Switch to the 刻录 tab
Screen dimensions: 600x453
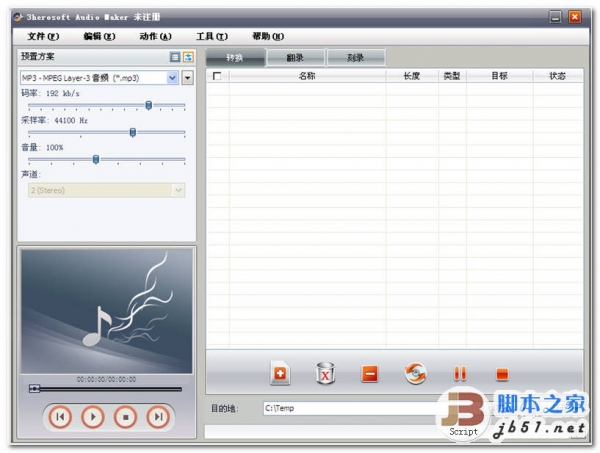click(x=356, y=58)
